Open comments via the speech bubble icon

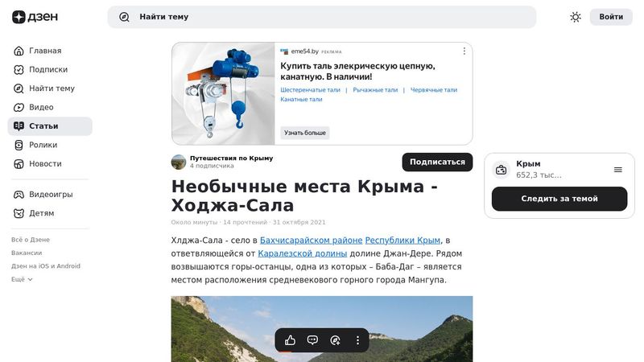312,340
